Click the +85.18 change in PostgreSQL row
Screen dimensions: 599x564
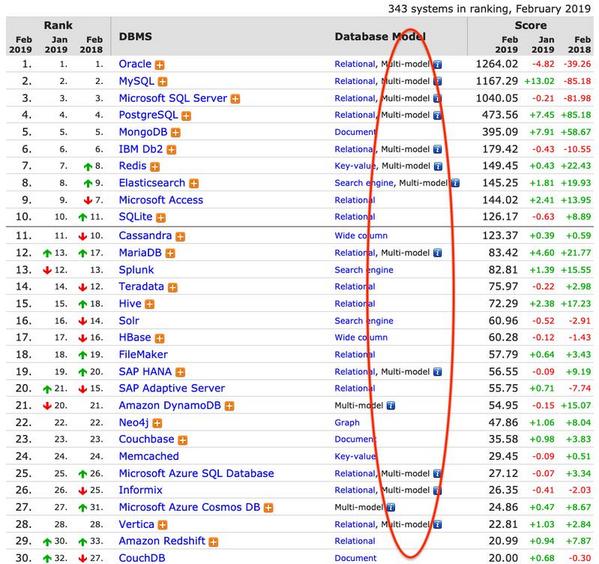tap(576, 115)
